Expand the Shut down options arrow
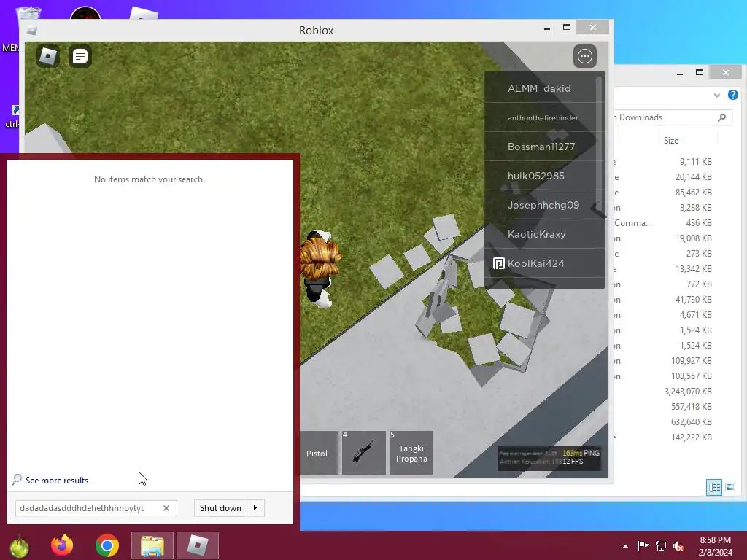The height and width of the screenshot is (560, 747). pyautogui.click(x=256, y=508)
